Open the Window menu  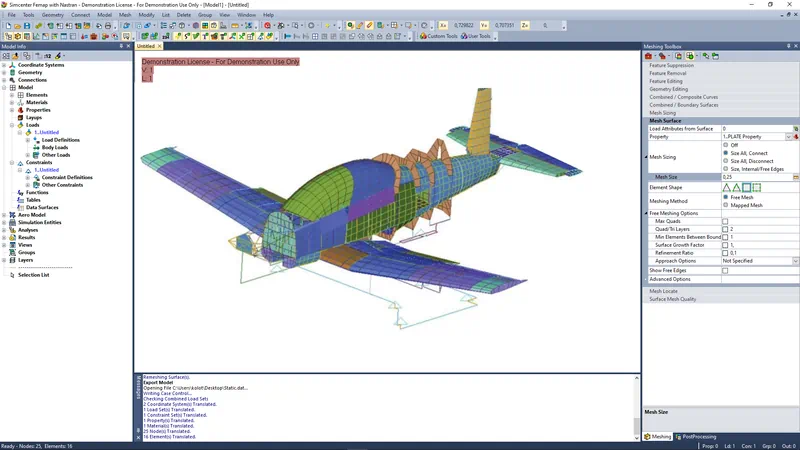coord(246,15)
